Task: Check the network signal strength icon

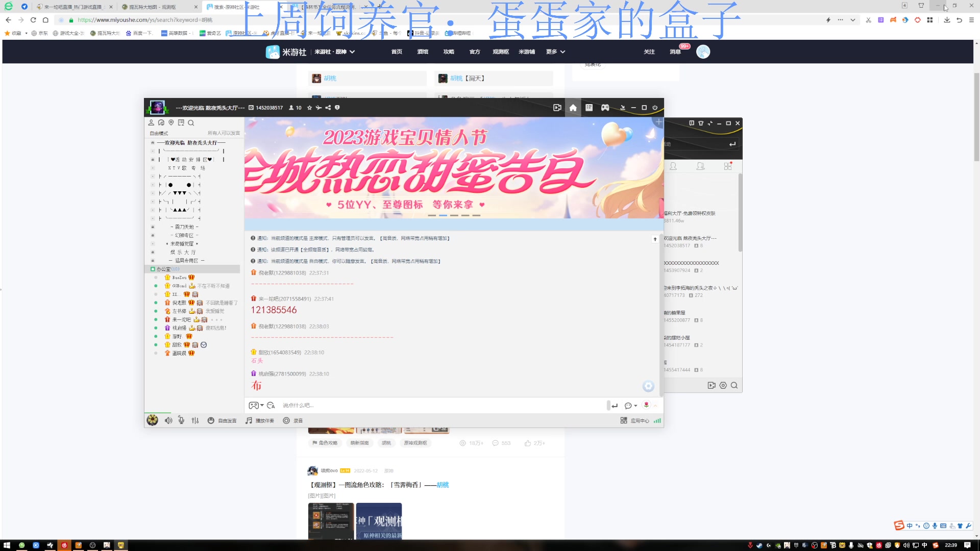Action: click(657, 420)
